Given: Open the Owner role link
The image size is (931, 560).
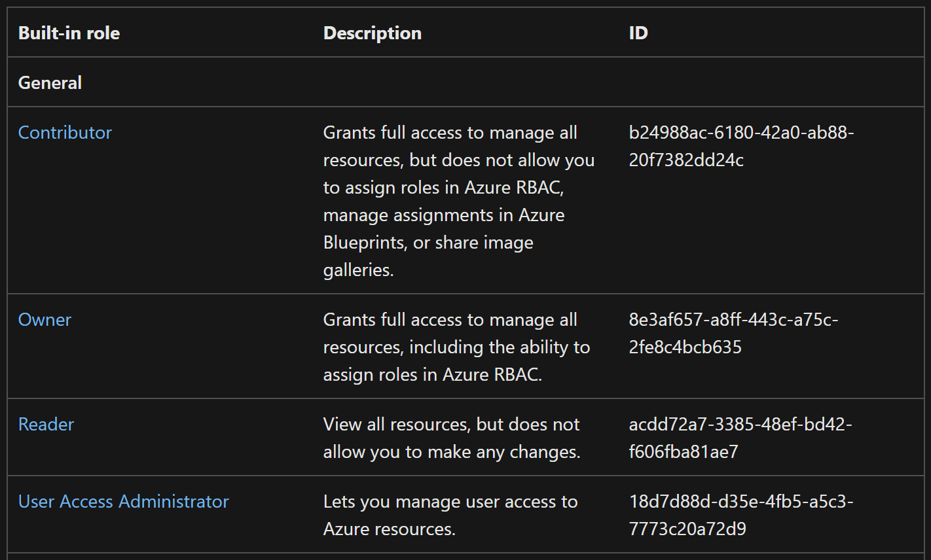Looking at the screenshot, I should click(x=45, y=320).
